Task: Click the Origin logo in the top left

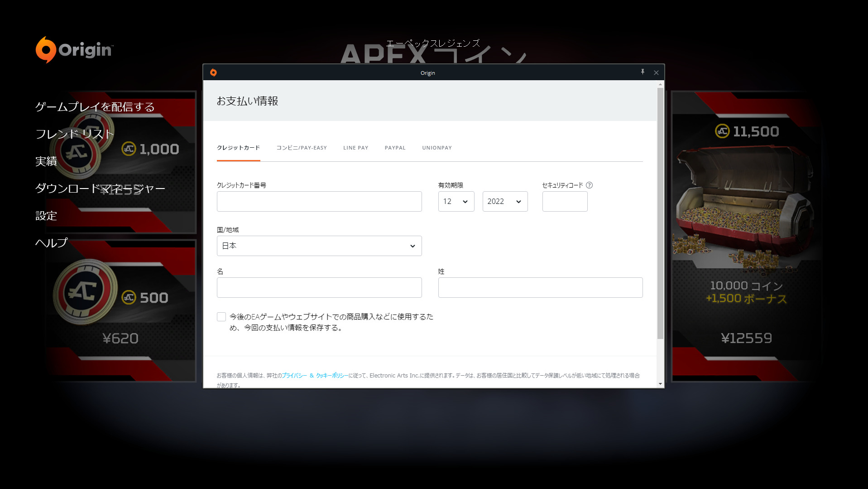Action: 74,50
